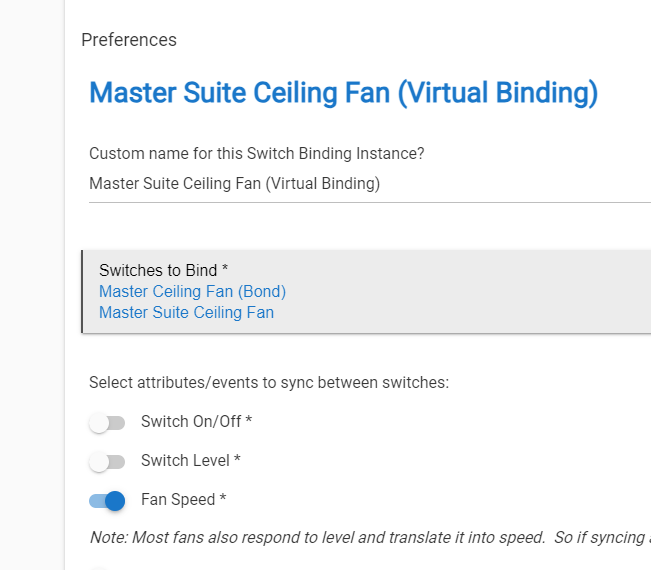
Task: Click the Custom name question label
Action: pos(257,154)
